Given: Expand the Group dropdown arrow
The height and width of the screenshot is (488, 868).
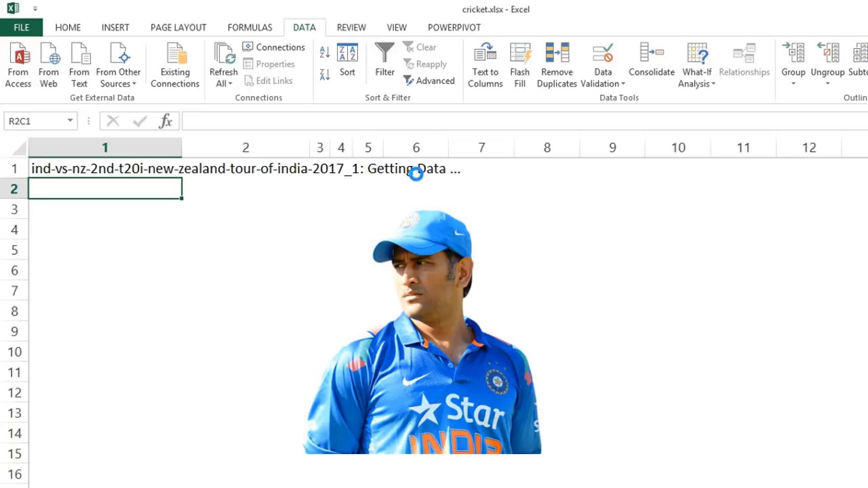Looking at the screenshot, I should [x=793, y=84].
